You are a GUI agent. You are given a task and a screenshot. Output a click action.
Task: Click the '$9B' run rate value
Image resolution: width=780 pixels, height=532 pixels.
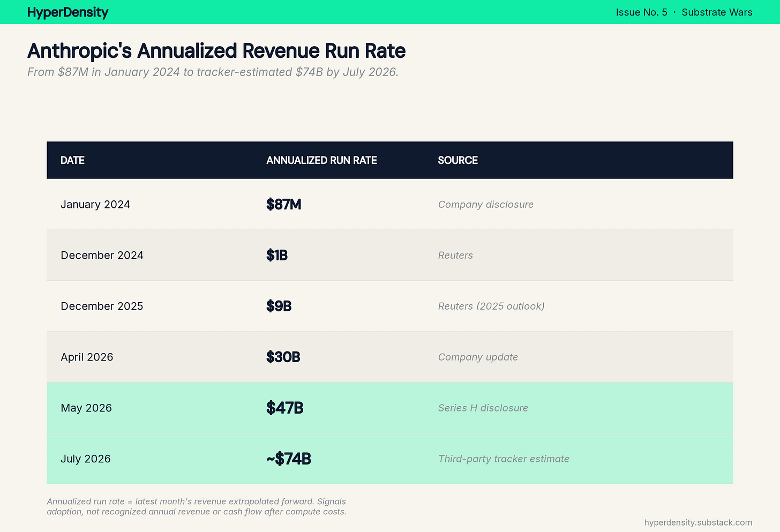pyautogui.click(x=279, y=306)
